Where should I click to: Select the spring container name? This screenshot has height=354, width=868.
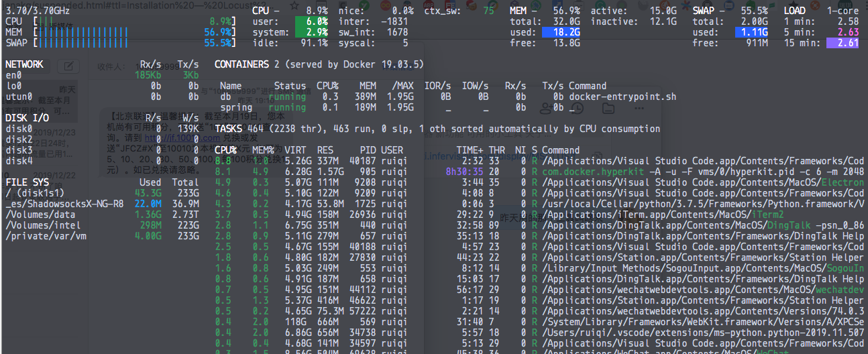[236, 107]
